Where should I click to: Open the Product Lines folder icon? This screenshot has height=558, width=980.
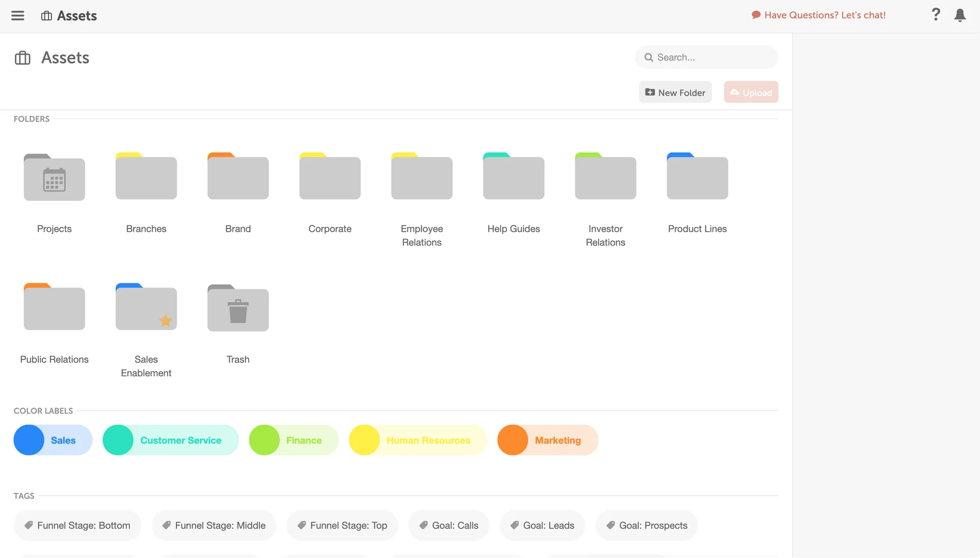697,176
